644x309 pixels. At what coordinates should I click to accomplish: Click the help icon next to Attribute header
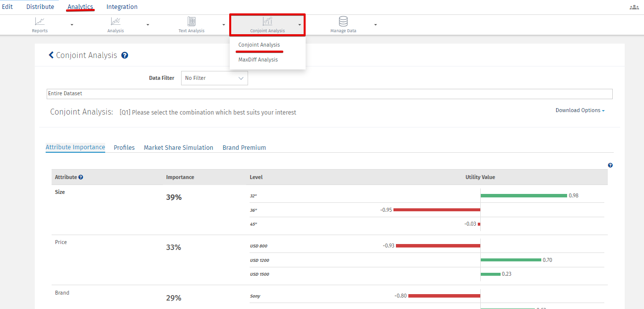coord(81,177)
